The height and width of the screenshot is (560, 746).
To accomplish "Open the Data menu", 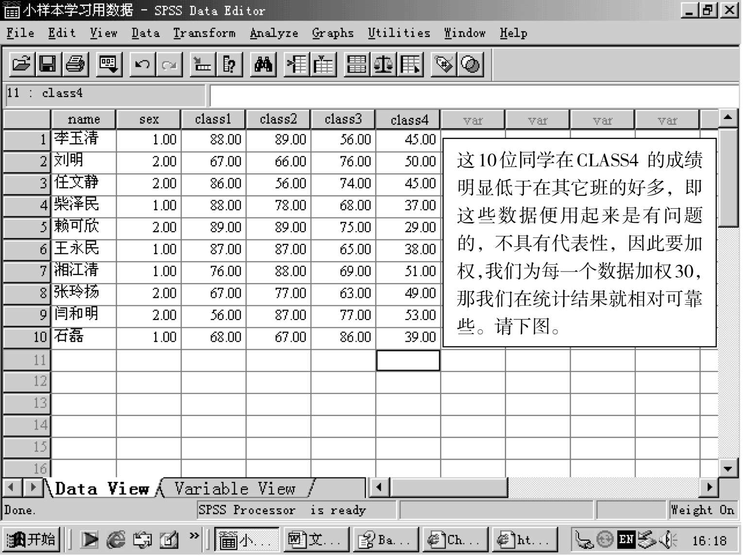I will coord(145,33).
